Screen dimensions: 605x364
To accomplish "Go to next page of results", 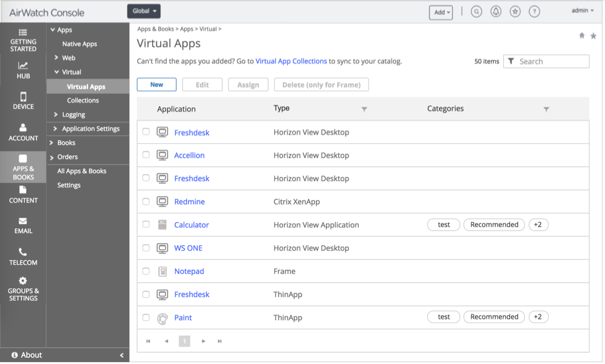I will pyautogui.click(x=204, y=341).
